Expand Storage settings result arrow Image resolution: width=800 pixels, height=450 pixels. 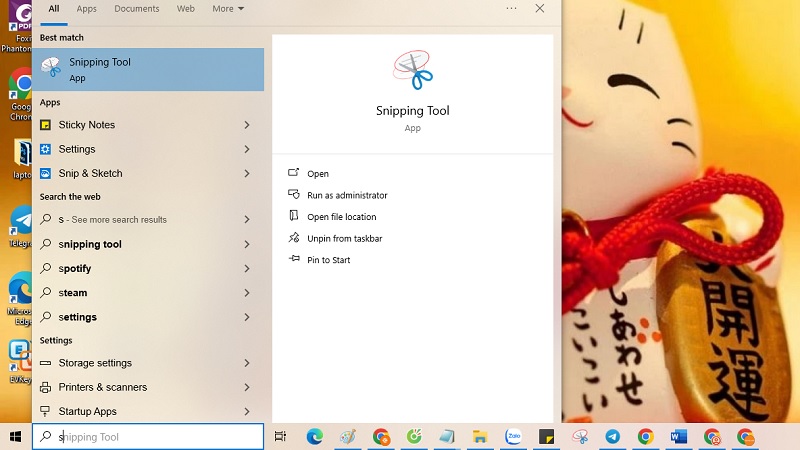pos(247,363)
